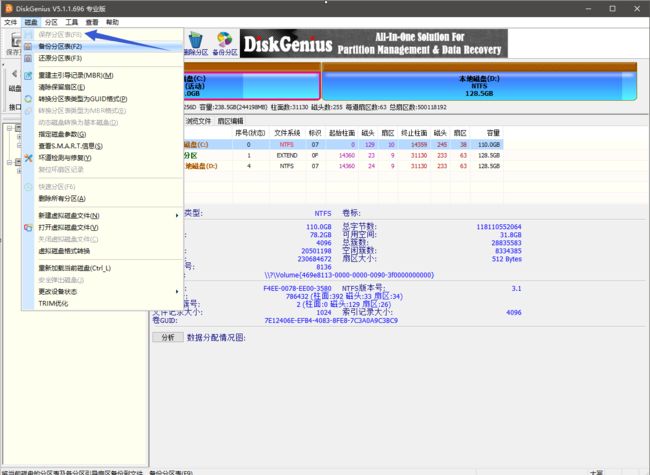Click the 序号(状态) column header
This screenshot has height=475, width=650.
point(250,133)
